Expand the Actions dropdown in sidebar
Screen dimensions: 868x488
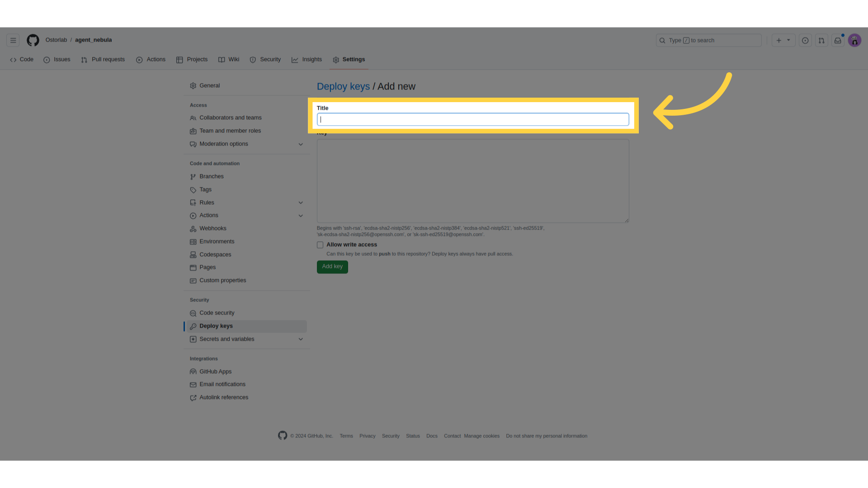coord(301,215)
